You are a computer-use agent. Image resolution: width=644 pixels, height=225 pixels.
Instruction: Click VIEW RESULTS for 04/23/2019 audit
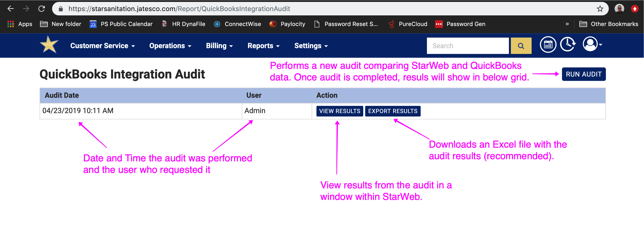(340, 111)
